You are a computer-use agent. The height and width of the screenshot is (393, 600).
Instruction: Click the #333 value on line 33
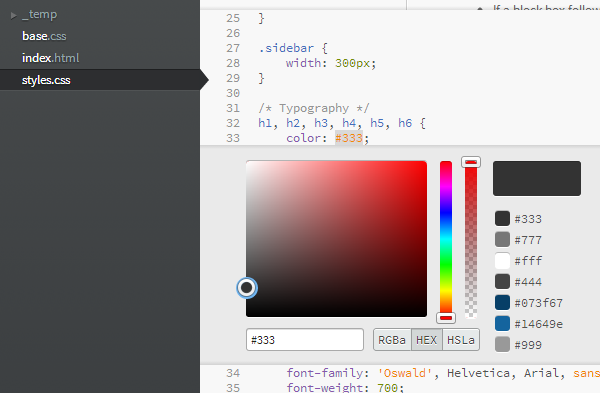click(x=349, y=138)
